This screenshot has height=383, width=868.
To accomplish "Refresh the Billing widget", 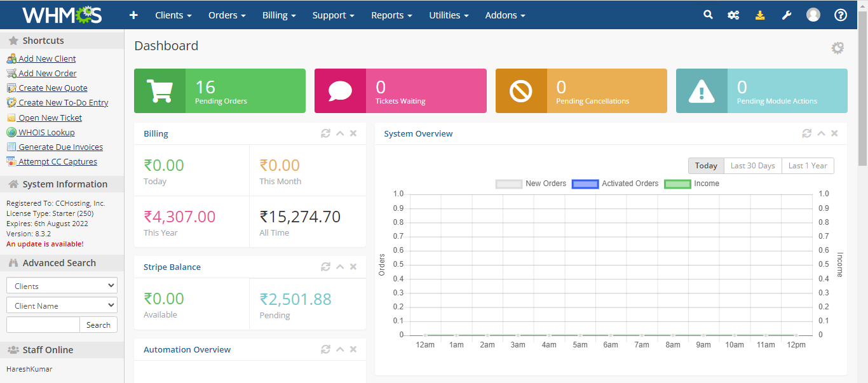I will point(326,133).
